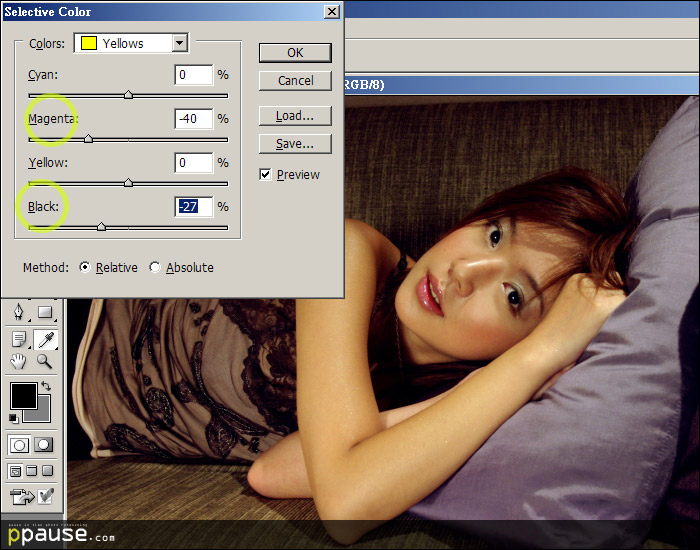Viewport: 700px width, 550px height.
Task: Click the Load... button
Action: [295, 116]
